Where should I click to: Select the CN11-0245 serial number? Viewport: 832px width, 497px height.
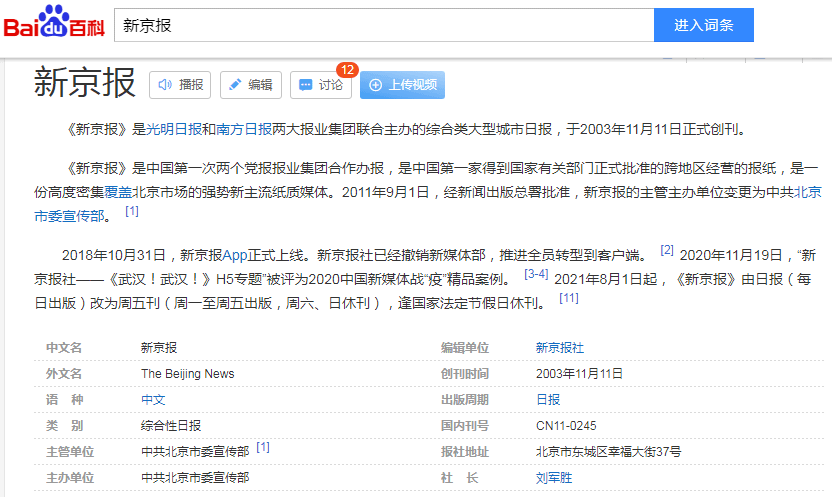click(566, 425)
